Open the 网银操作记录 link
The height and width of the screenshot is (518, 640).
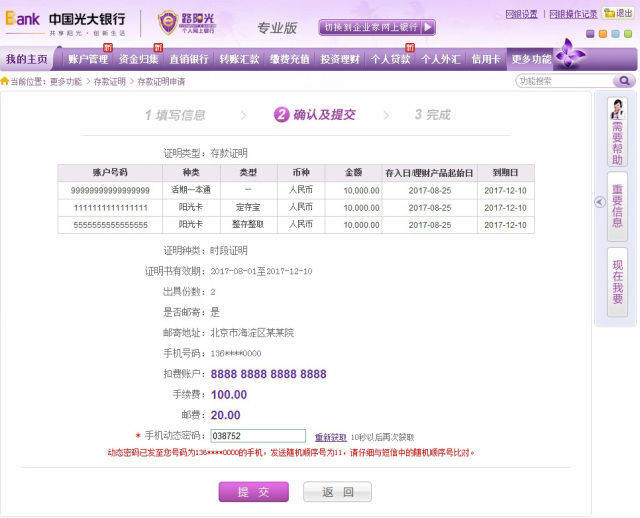[x=573, y=14]
